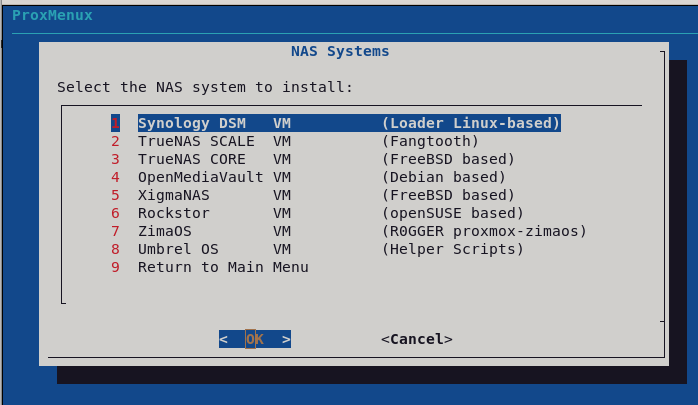This screenshot has width=698, height=405.
Task: Pick the TrueNAS CORE option
Action: coord(192,159)
